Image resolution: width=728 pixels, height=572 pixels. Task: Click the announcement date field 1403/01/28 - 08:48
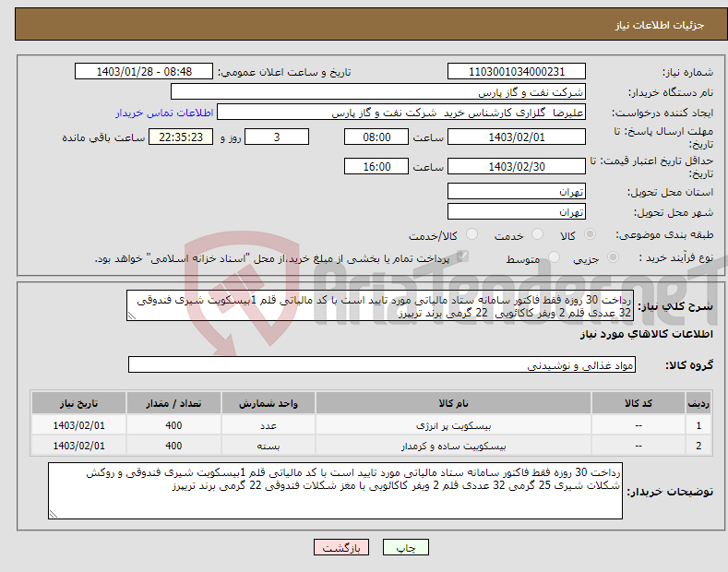(x=144, y=72)
